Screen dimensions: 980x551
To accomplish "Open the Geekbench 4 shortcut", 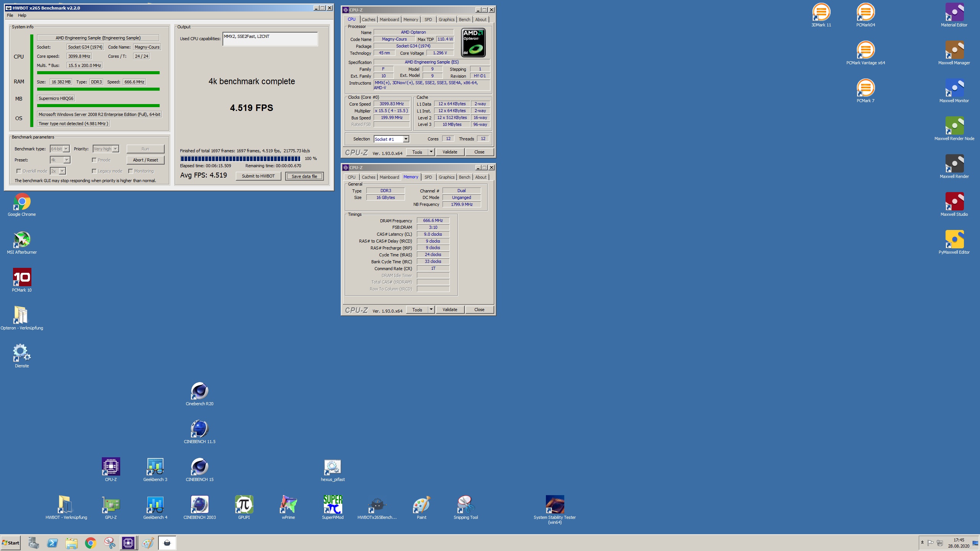I will coord(155,508).
